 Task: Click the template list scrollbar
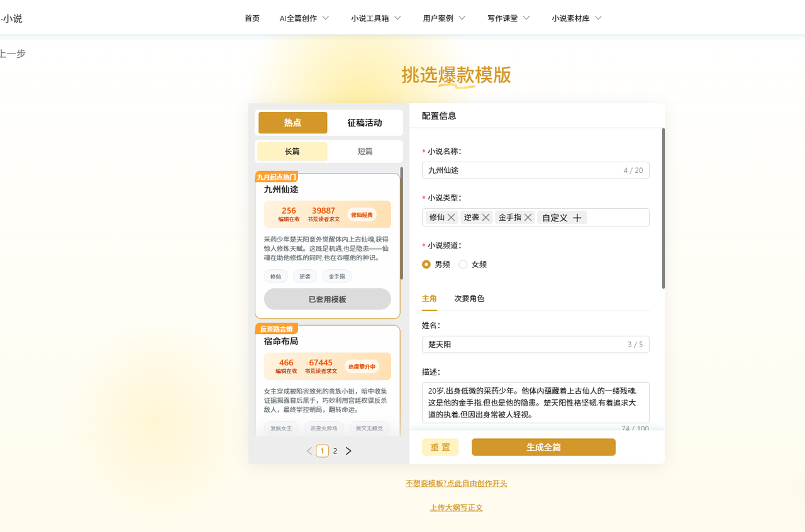[402, 224]
